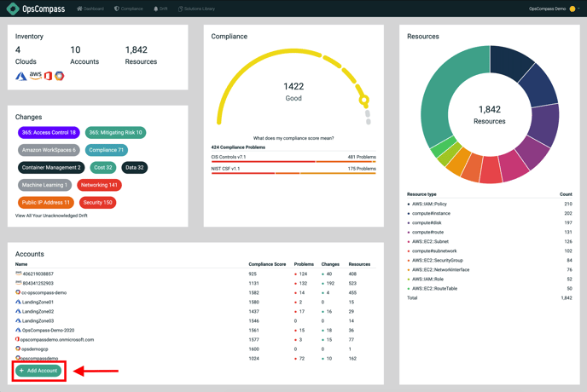Select the Cost 32 tag
Image resolution: width=587 pixels, height=392 pixels.
(x=103, y=168)
